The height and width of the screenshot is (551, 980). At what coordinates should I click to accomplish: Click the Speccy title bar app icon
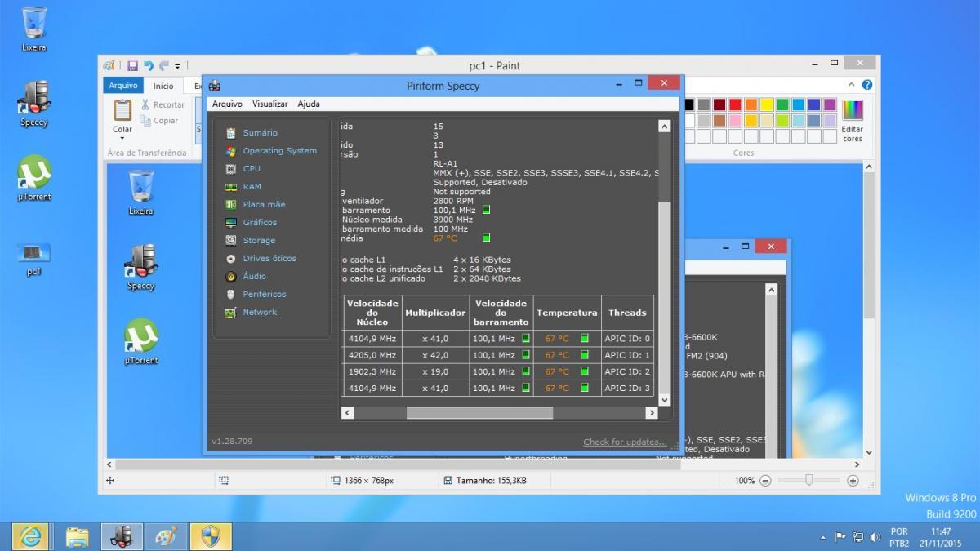[x=215, y=86]
